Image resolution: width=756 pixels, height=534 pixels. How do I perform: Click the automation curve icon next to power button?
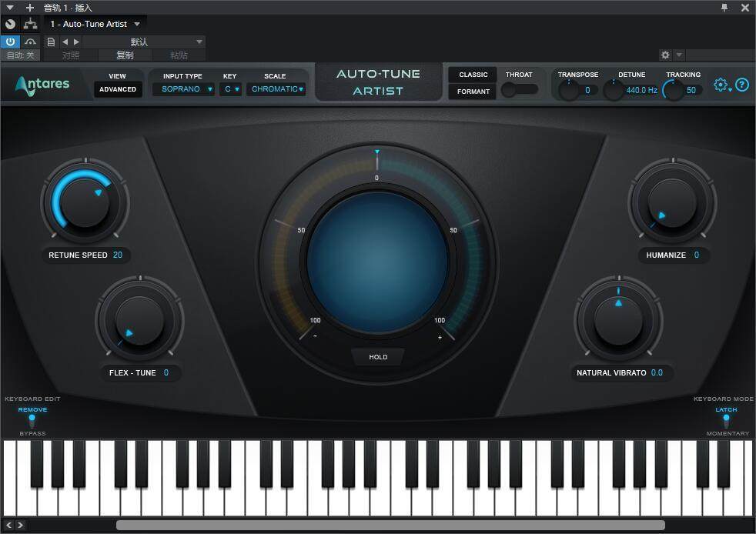(x=30, y=42)
